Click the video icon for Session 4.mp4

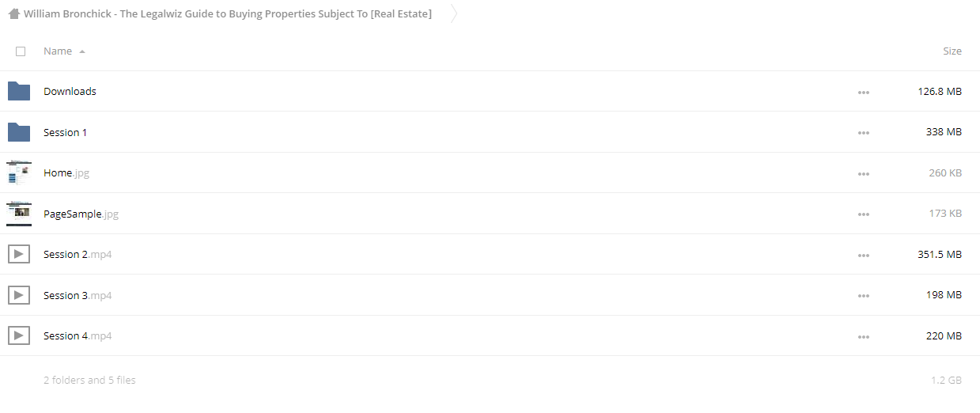[19, 335]
